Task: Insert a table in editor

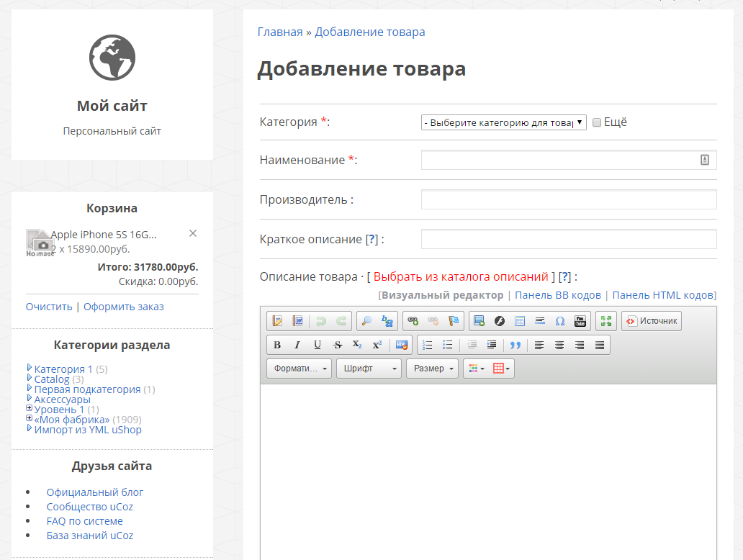Action: [x=501, y=369]
